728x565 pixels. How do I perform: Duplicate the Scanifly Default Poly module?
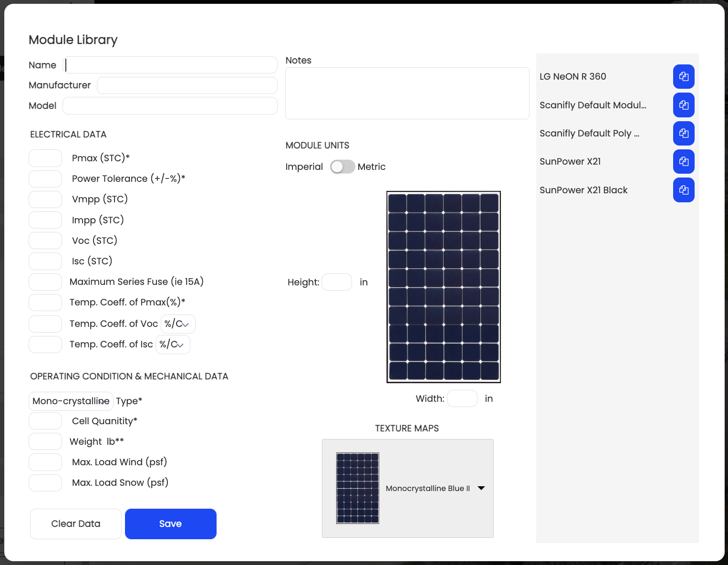pos(684,134)
